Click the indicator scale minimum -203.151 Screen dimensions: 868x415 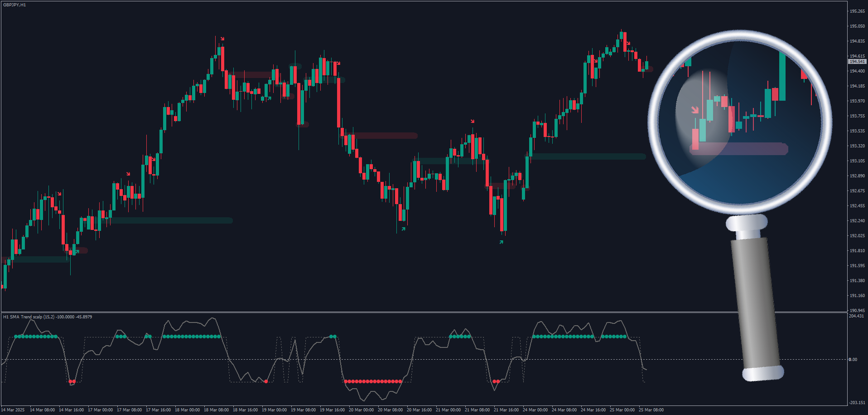coord(856,403)
